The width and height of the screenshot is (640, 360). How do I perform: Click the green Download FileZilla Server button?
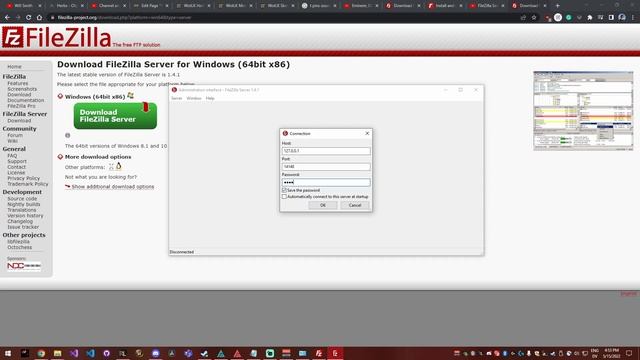coord(115,116)
